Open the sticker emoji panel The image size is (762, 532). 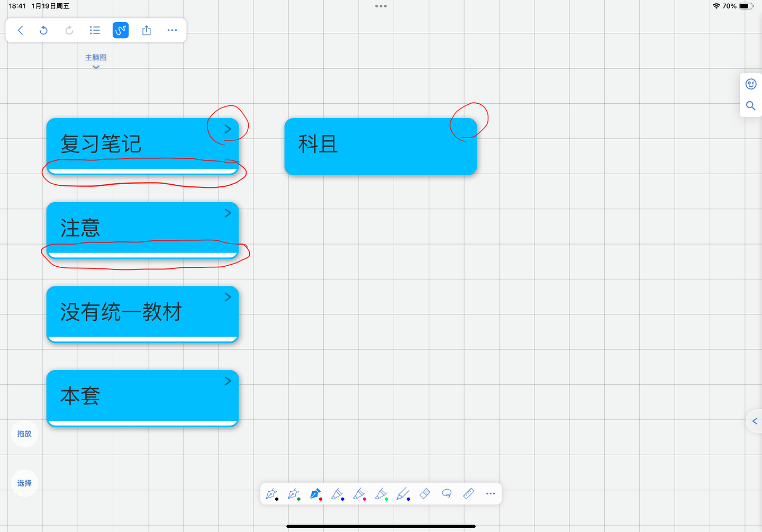pyautogui.click(x=751, y=84)
